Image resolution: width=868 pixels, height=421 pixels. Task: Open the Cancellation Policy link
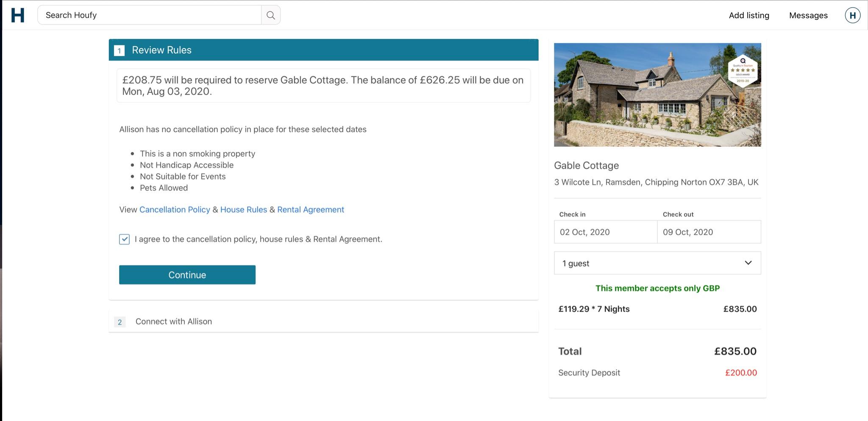175,209
